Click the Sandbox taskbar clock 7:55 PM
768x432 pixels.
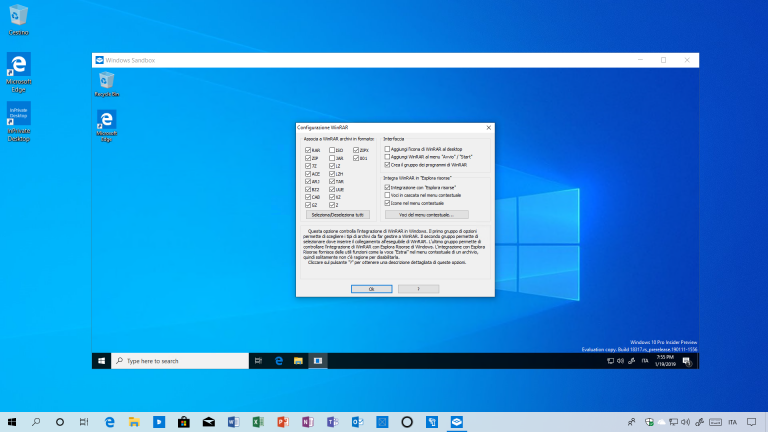pyautogui.click(x=665, y=361)
